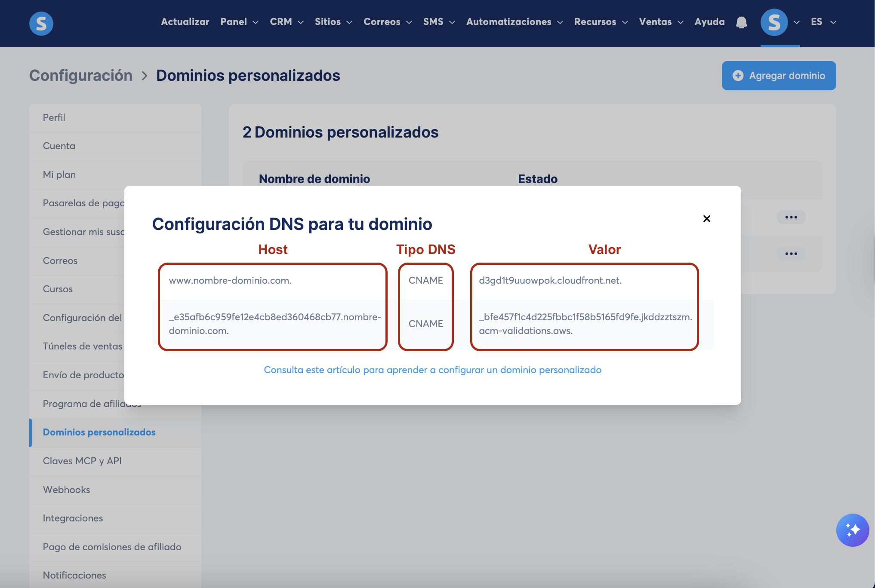This screenshot has width=875, height=588.
Task: Open the Perfil settings section
Action: 54,117
